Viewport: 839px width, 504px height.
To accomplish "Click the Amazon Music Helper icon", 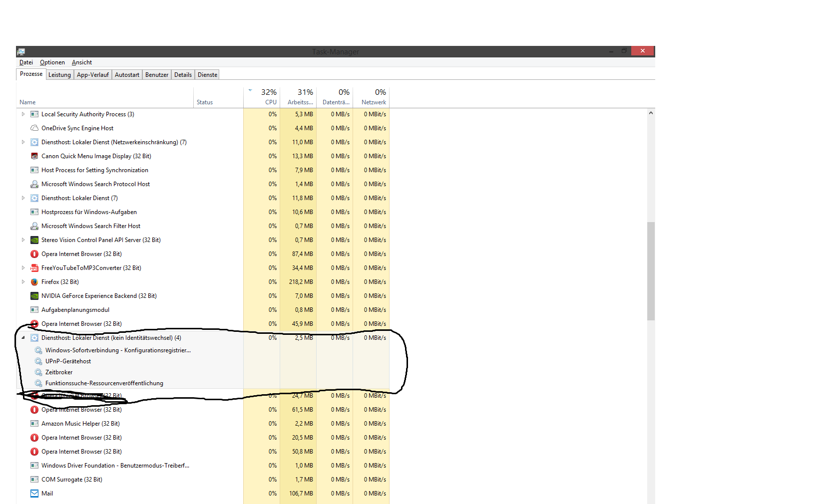I will (34, 424).
